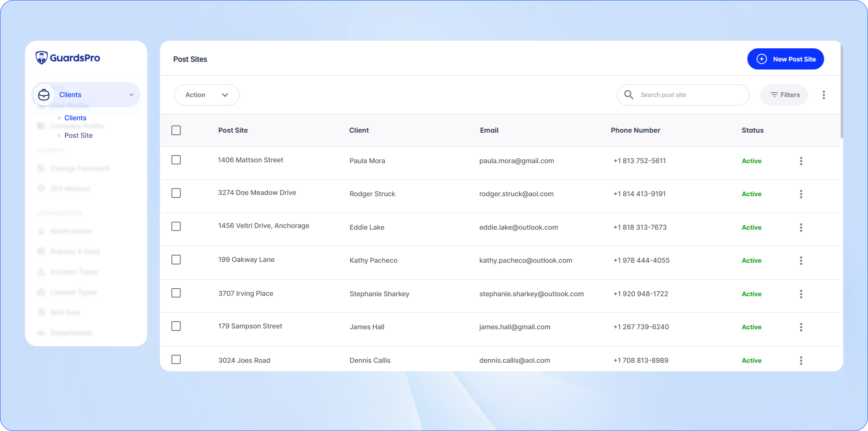Open the toolbar more options menu
The height and width of the screenshot is (431, 868).
coord(824,95)
